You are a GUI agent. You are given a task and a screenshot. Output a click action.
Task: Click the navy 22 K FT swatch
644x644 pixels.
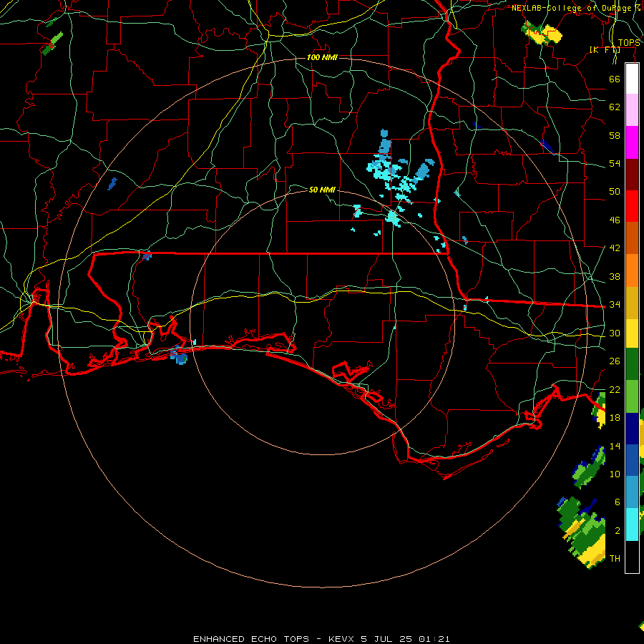click(x=632, y=429)
